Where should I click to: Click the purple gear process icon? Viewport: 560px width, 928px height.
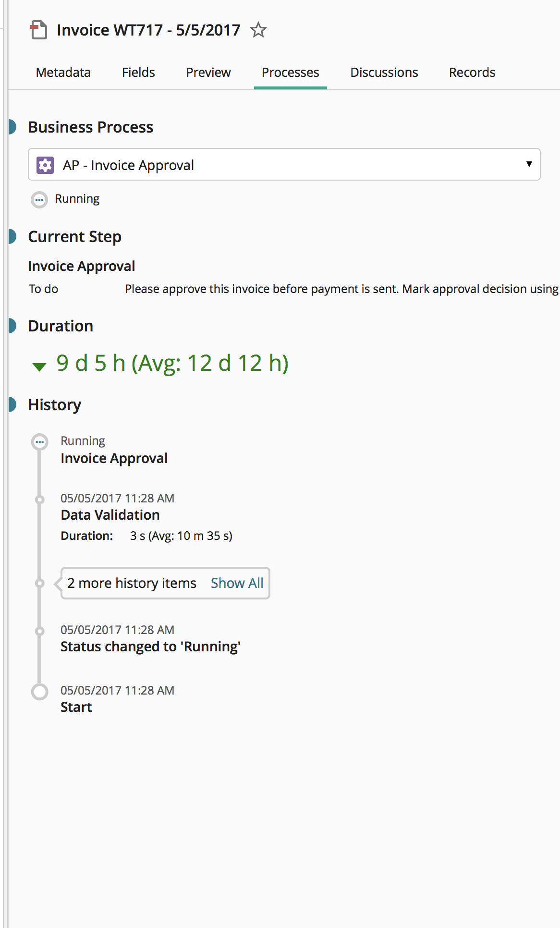pos(45,165)
